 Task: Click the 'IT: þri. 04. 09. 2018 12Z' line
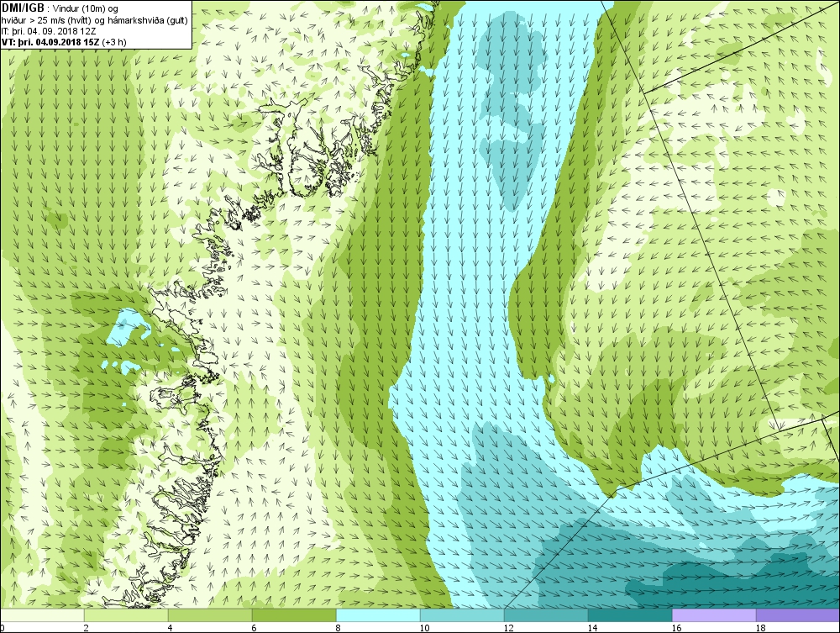click(x=49, y=31)
